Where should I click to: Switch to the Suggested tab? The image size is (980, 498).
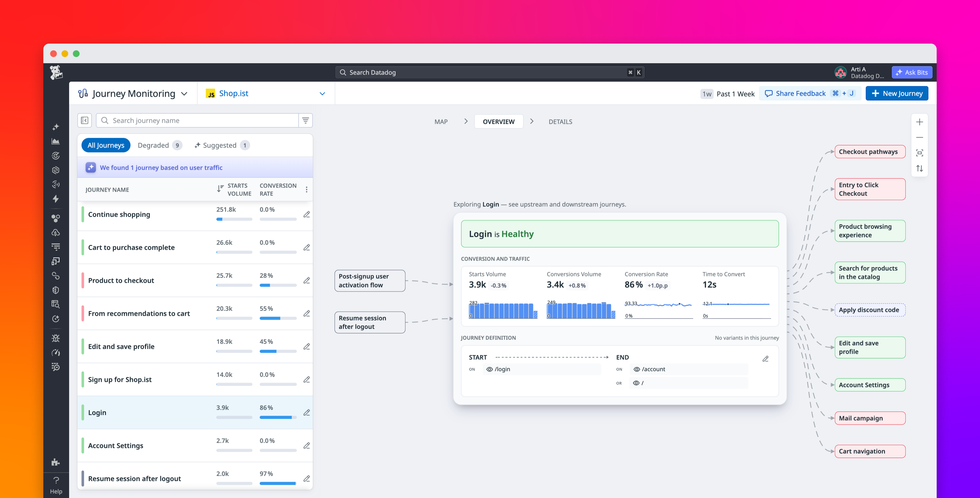click(222, 145)
